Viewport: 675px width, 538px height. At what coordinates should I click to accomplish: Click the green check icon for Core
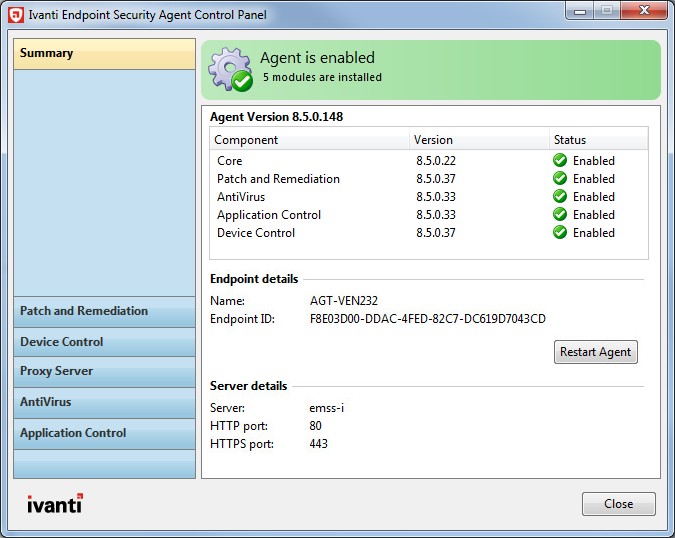(x=560, y=161)
